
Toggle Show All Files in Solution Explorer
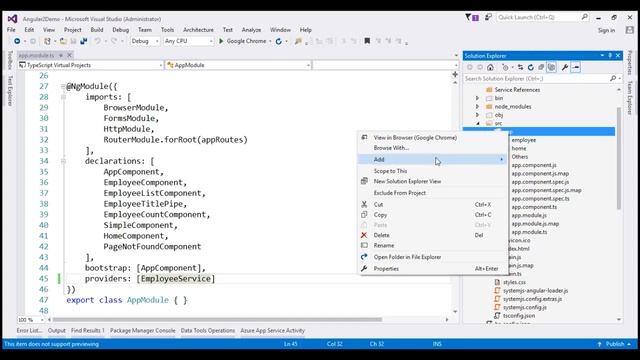coord(551,67)
